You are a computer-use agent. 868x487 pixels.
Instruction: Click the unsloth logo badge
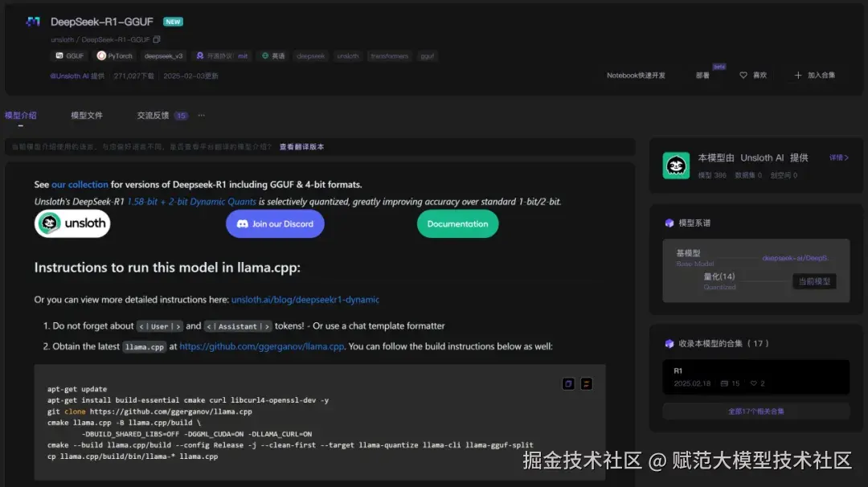[72, 223]
